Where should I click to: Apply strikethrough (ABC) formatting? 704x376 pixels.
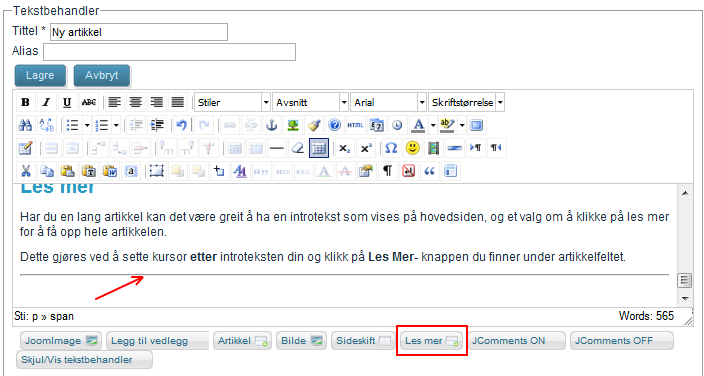[x=88, y=102]
